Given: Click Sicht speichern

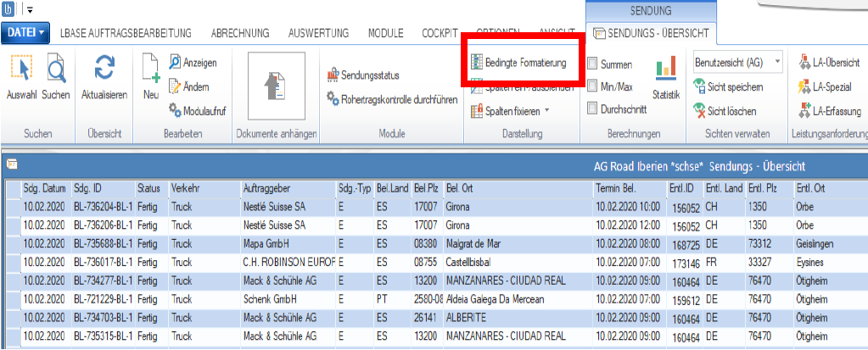Looking at the screenshot, I should [729, 86].
